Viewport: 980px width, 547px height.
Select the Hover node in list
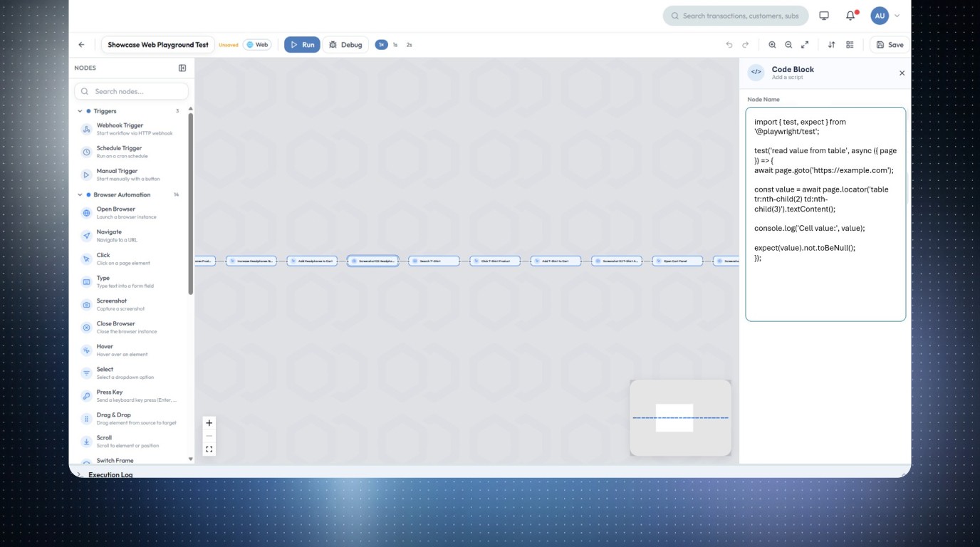click(x=132, y=350)
